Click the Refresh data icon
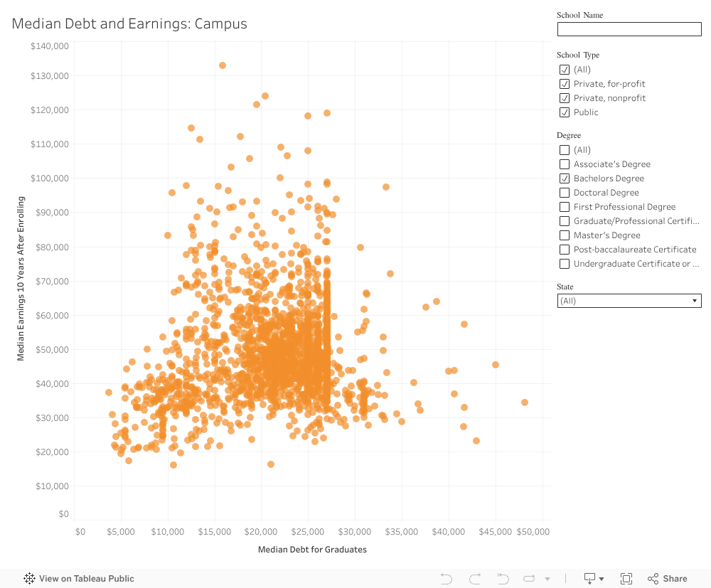The height and width of the screenshot is (588, 711). click(528, 578)
